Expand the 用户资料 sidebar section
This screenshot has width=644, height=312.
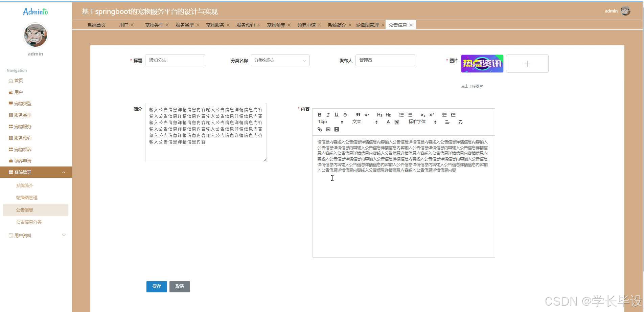click(36, 235)
